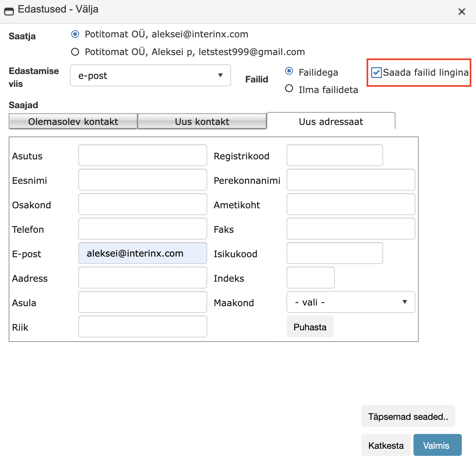
Task: Close the Edastused dialog with X
Action: click(461, 12)
